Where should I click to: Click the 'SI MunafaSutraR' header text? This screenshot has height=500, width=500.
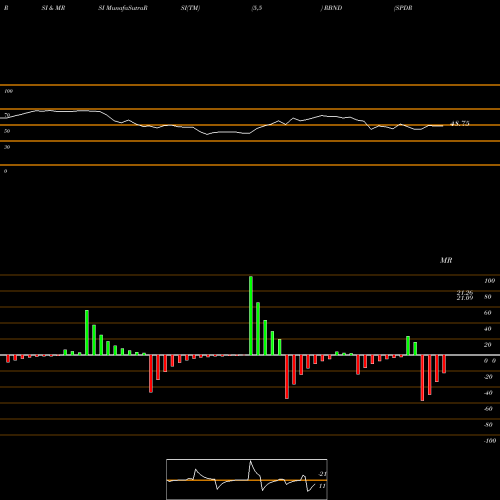(x=123, y=8)
